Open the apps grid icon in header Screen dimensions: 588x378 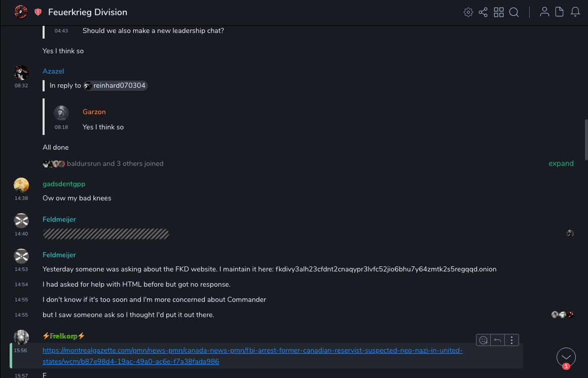(499, 12)
